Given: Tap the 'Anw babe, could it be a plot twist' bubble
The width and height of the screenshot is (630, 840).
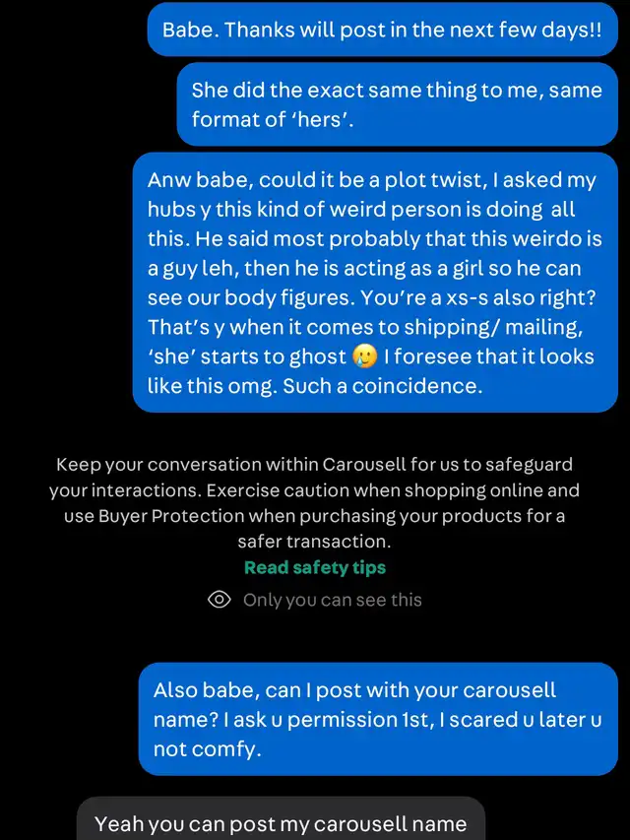Looking at the screenshot, I should pyautogui.click(x=375, y=283).
